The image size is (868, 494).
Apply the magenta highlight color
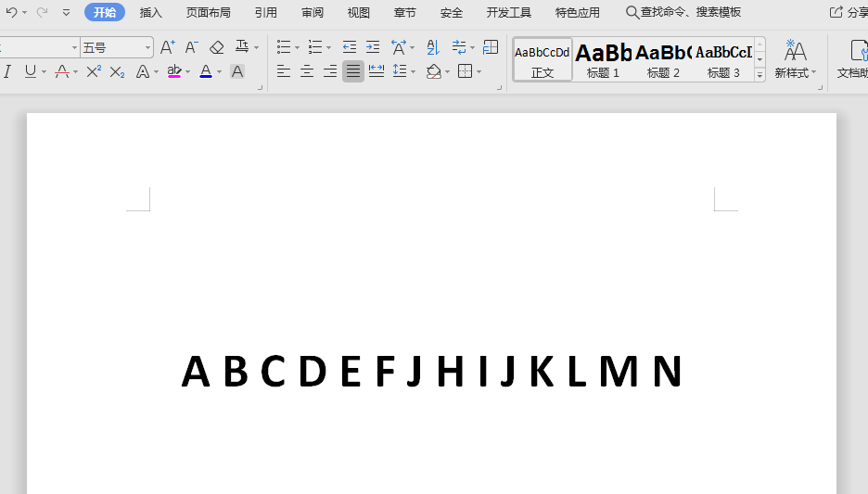tap(173, 71)
